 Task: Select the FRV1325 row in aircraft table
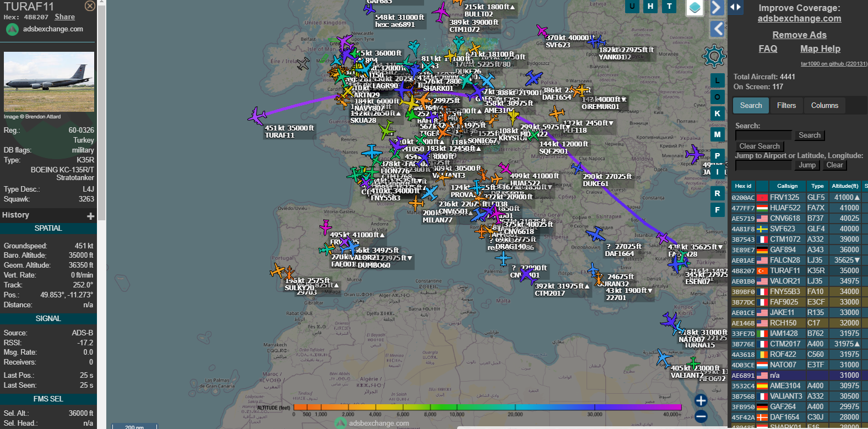(x=799, y=198)
